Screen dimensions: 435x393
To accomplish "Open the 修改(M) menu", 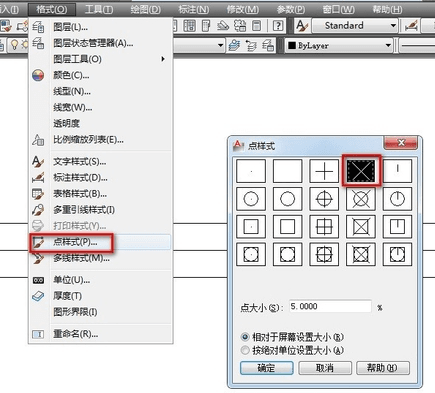I will pyautogui.click(x=243, y=9).
